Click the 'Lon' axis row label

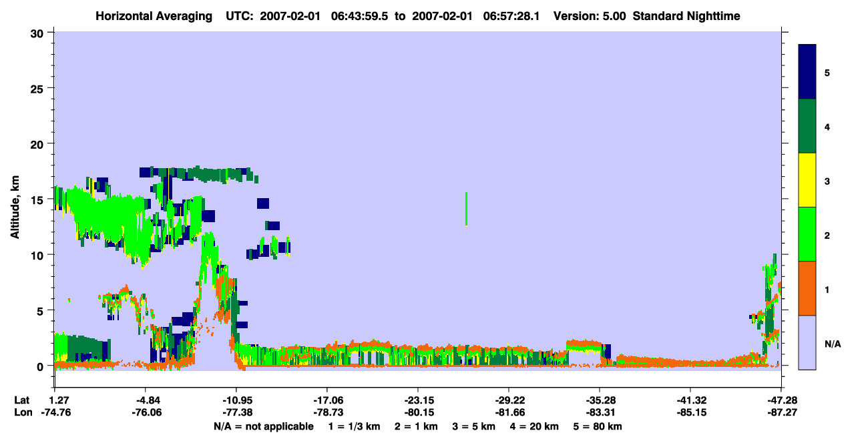pos(22,413)
